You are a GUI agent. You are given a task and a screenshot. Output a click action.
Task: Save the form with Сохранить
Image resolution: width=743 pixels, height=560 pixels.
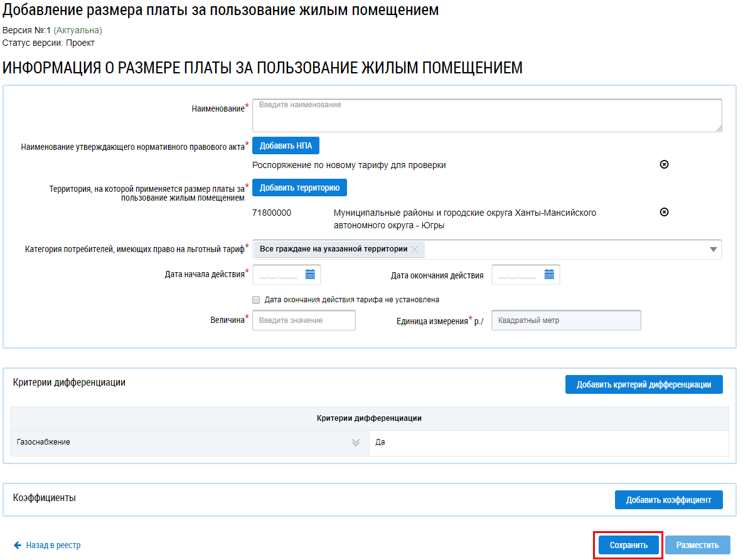coord(628,545)
